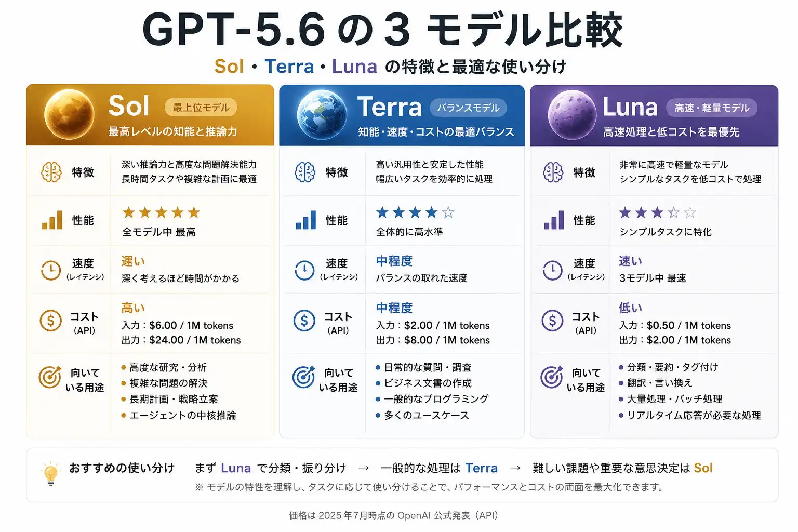Click the 翻訳・言い換え bullet item
The image size is (798, 532).
pos(656,383)
